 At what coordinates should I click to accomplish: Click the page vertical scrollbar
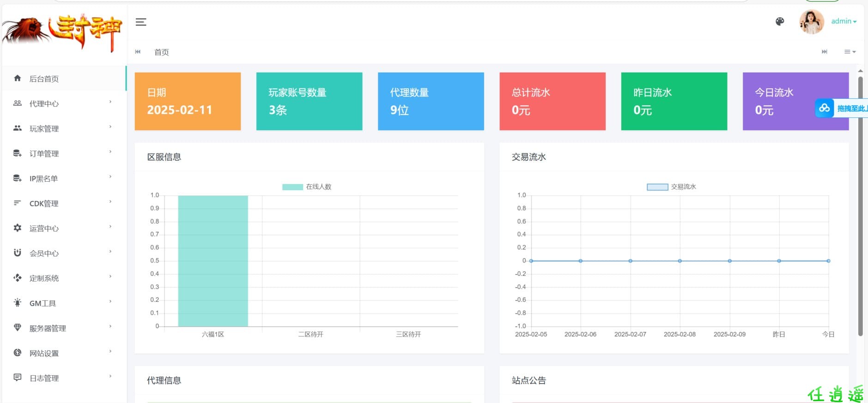[860, 206]
